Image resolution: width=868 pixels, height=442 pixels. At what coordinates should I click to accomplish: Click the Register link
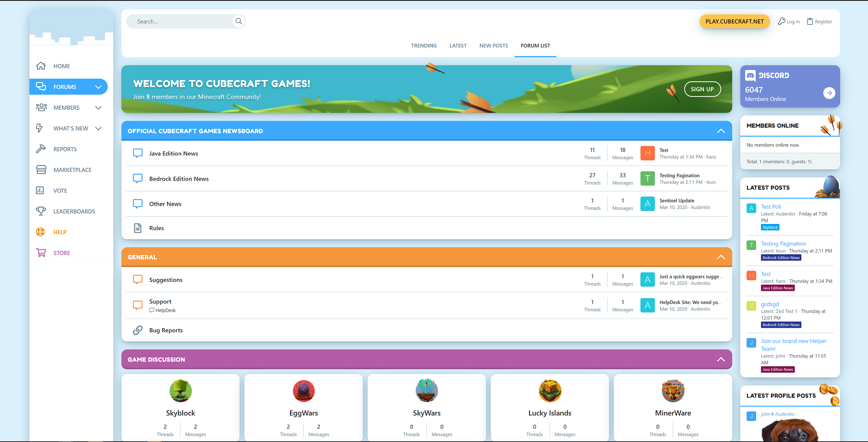coord(819,21)
